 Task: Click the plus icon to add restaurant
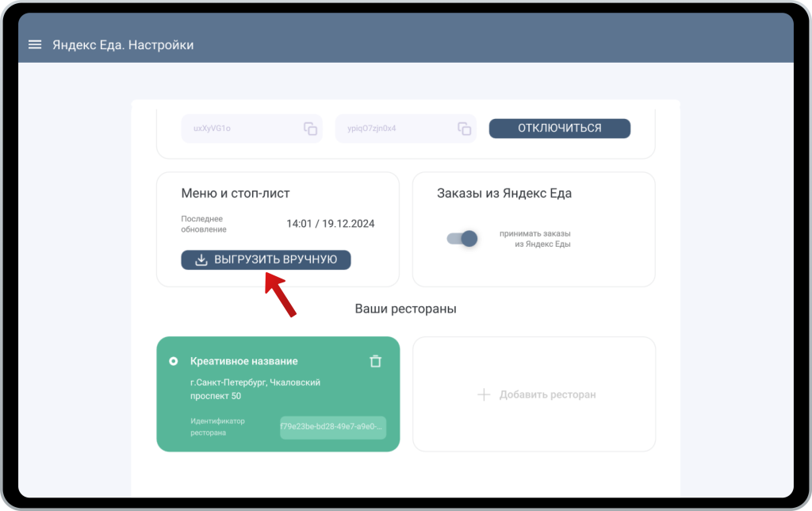click(x=484, y=394)
